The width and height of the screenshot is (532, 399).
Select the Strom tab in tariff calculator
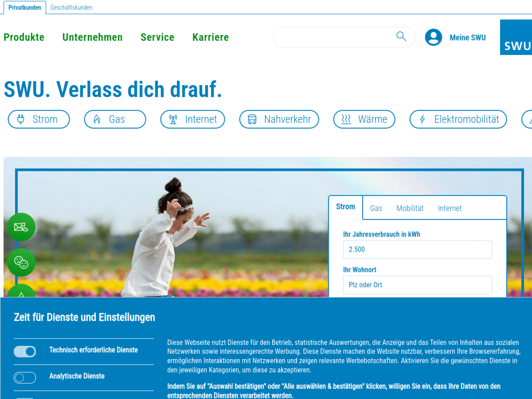(x=345, y=207)
